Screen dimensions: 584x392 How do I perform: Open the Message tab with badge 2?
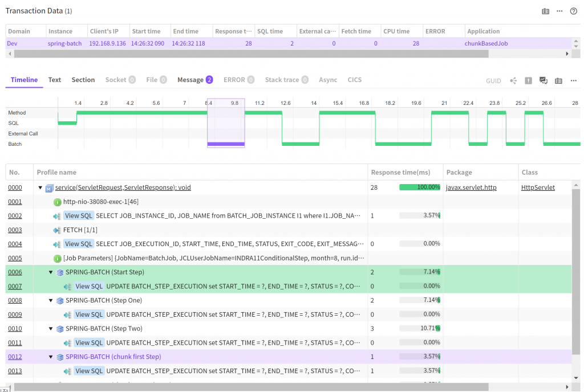[189, 80]
